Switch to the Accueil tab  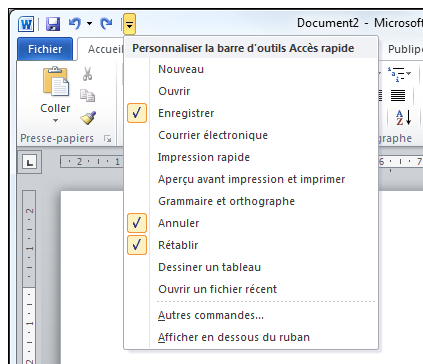[105, 49]
